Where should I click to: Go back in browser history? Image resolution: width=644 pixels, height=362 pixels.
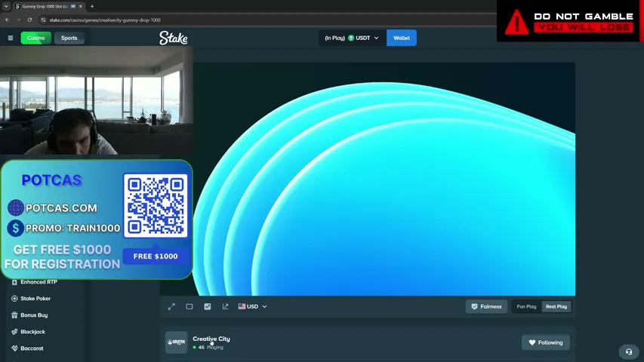click(7, 20)
